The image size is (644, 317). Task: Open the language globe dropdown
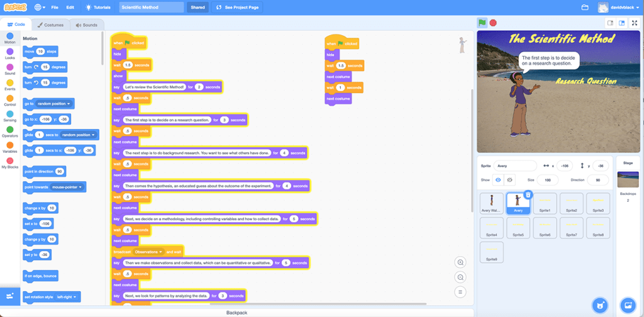[40, 8]
